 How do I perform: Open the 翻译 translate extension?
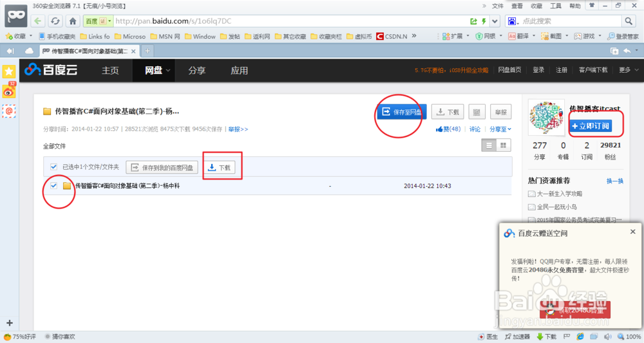518,36
